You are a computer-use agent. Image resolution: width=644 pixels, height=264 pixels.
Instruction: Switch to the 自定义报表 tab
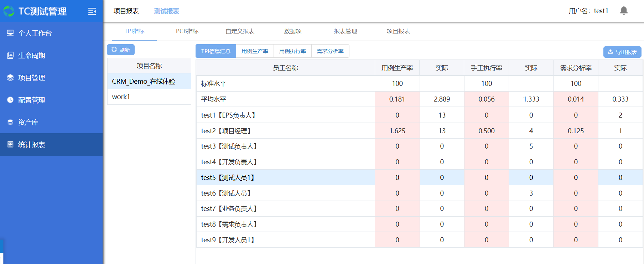coord(240,31)
